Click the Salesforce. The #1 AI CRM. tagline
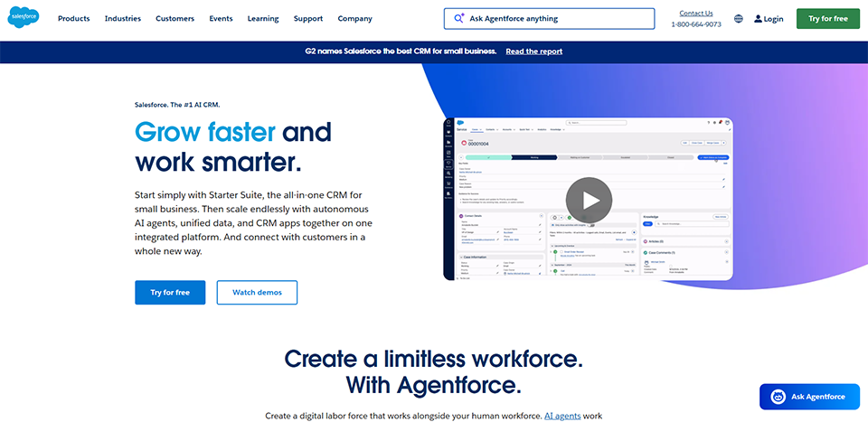 click(x=177, y=104)
